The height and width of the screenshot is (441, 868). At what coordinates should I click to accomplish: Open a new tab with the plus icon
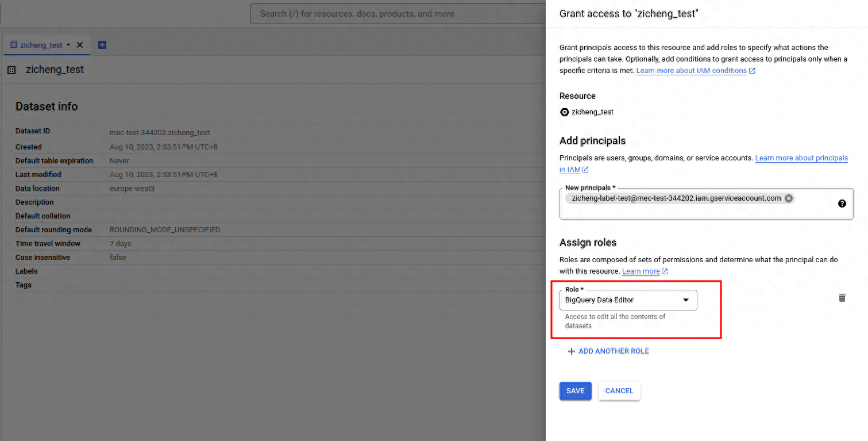point(102,45)
